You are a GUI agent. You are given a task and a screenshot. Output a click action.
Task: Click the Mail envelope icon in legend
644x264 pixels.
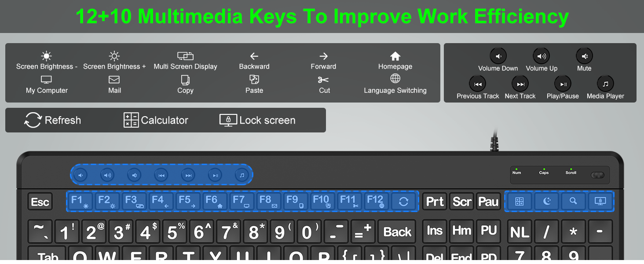coord(114,80)
